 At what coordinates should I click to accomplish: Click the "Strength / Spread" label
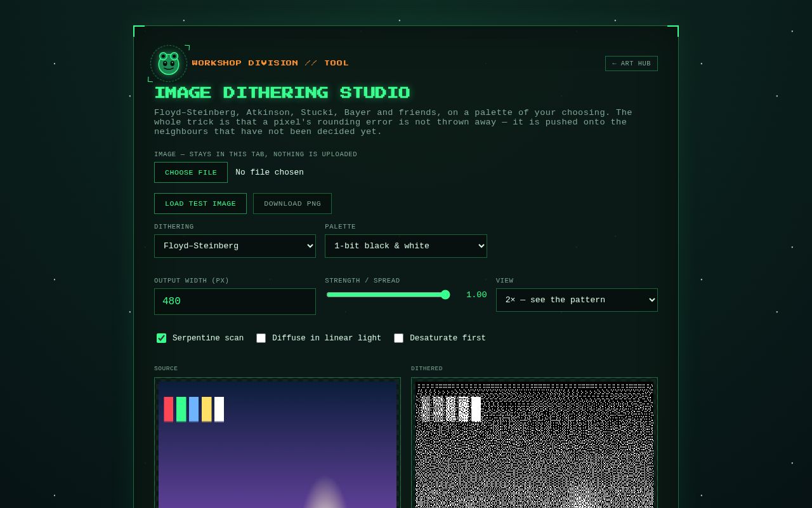(x=362, y=281)
